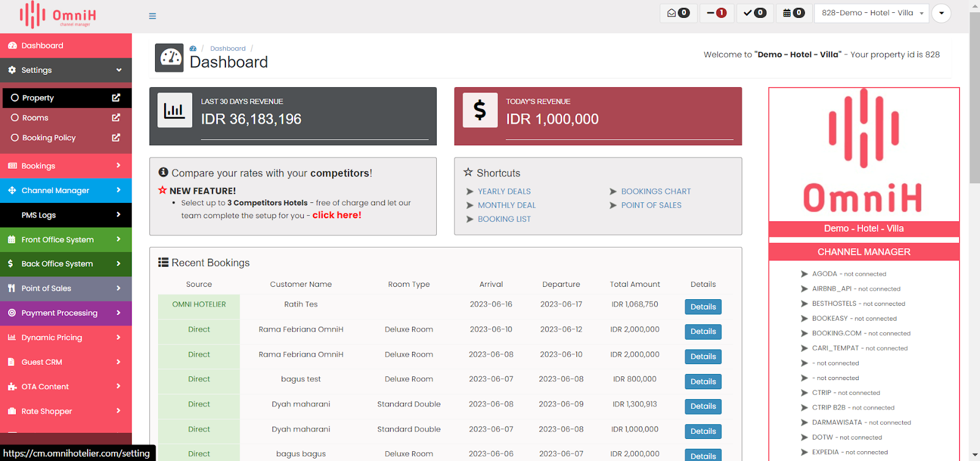Click the external-link icon beside Property

click(116, 97)
